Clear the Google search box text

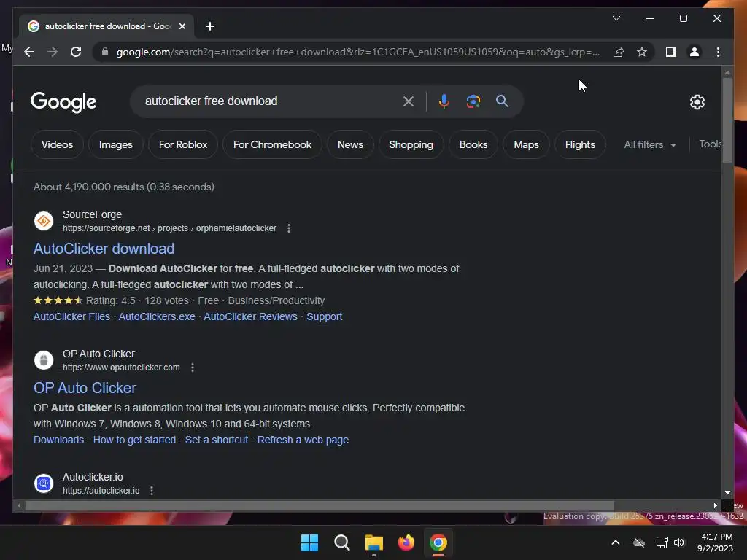coord(409,101)
